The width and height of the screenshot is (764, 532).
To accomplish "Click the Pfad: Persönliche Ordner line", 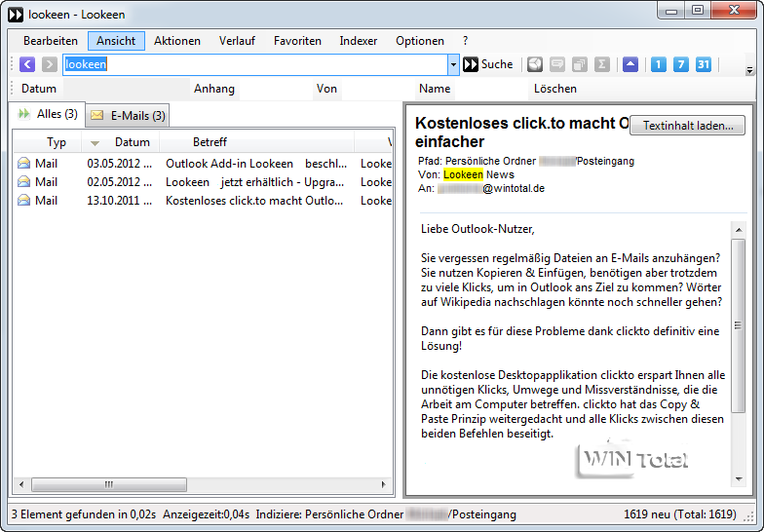I will pos(526,161).
